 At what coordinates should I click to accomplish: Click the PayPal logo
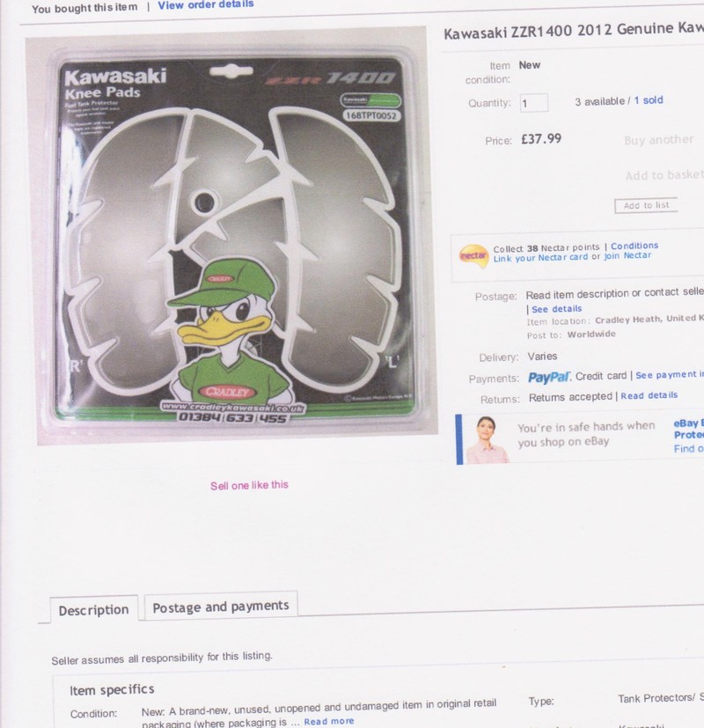pos(549,378)
